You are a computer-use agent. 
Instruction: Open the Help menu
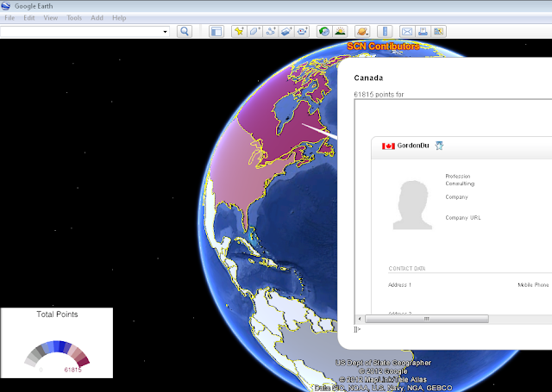coord(119,18)
